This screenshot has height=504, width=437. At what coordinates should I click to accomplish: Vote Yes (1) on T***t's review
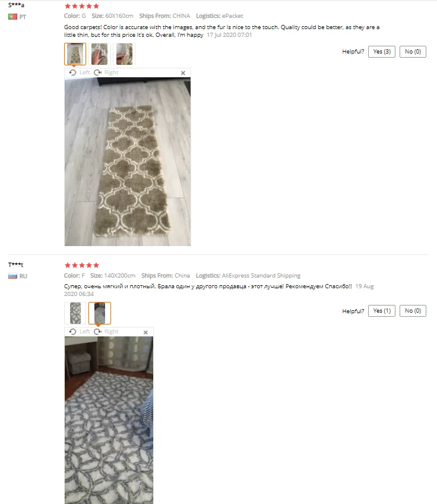pos(381,311)
